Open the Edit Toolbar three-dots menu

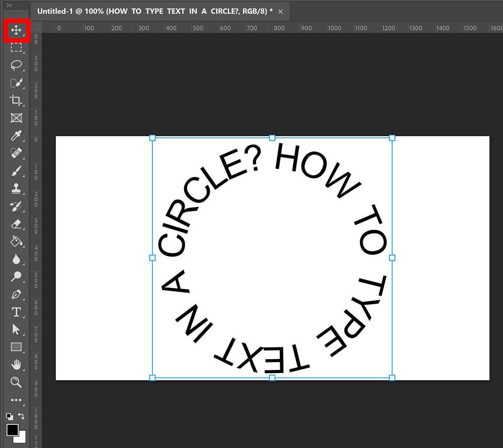coord(16,400)
